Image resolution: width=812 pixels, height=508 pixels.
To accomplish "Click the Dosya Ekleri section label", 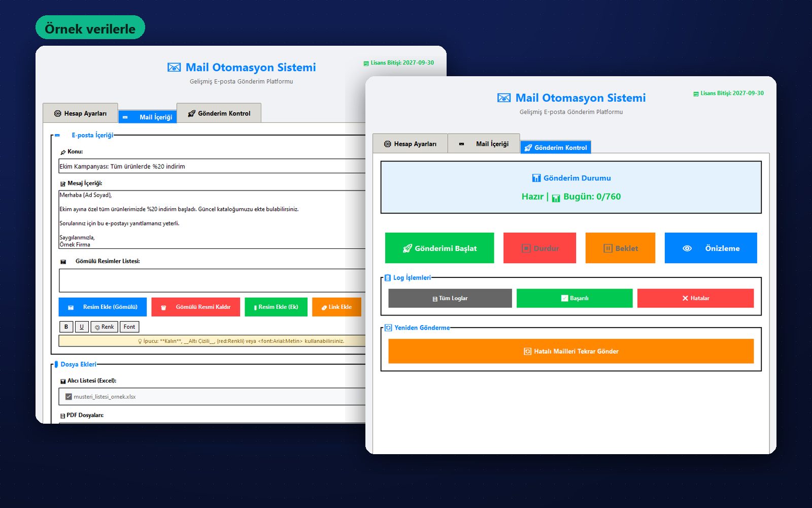I will click(x=78, y=364).
